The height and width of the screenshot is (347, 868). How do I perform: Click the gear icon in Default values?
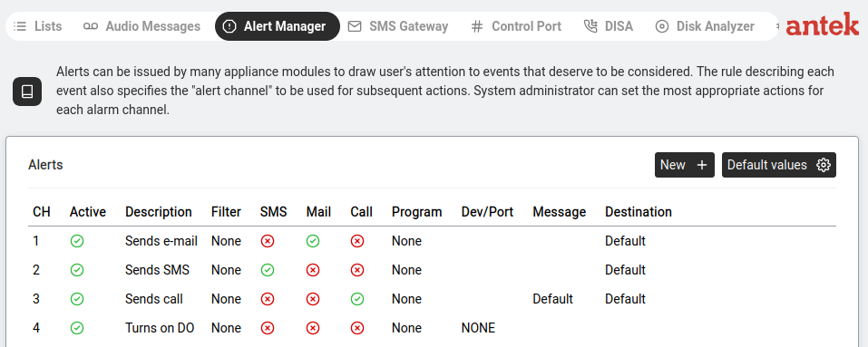click(824, 165)
